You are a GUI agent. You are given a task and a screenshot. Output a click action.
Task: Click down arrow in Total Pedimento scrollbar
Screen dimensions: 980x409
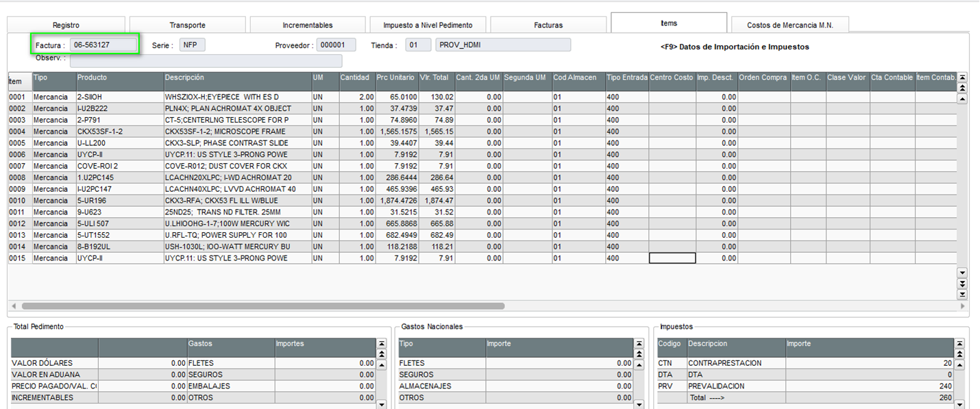(x=381, y=404)
